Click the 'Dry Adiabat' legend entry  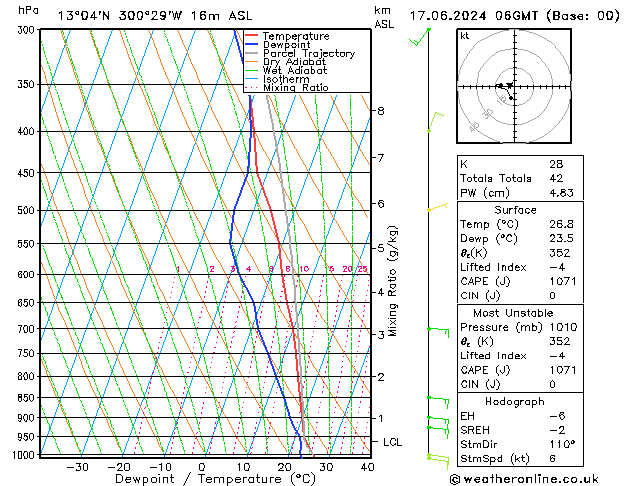[294, 62]
